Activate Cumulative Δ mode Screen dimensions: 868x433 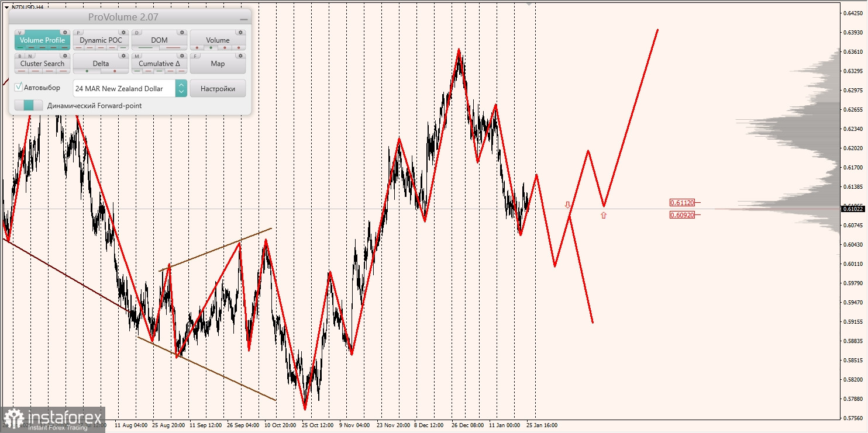pyautogui.click(x=159, y=64)
